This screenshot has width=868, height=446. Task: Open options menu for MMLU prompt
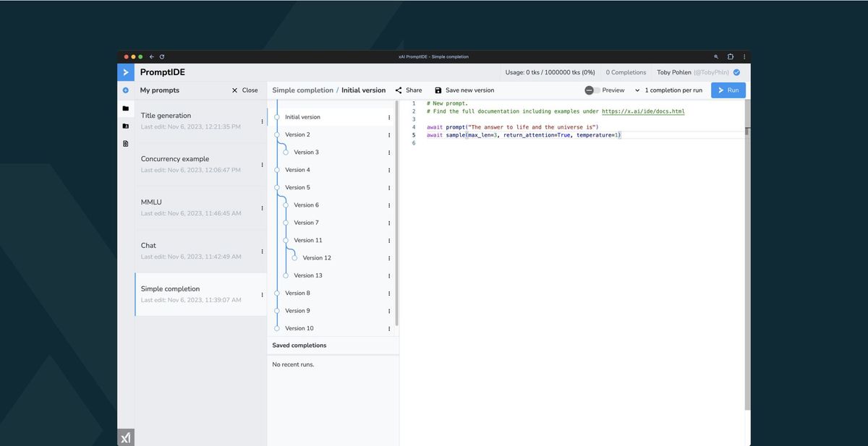coord(262,208)
